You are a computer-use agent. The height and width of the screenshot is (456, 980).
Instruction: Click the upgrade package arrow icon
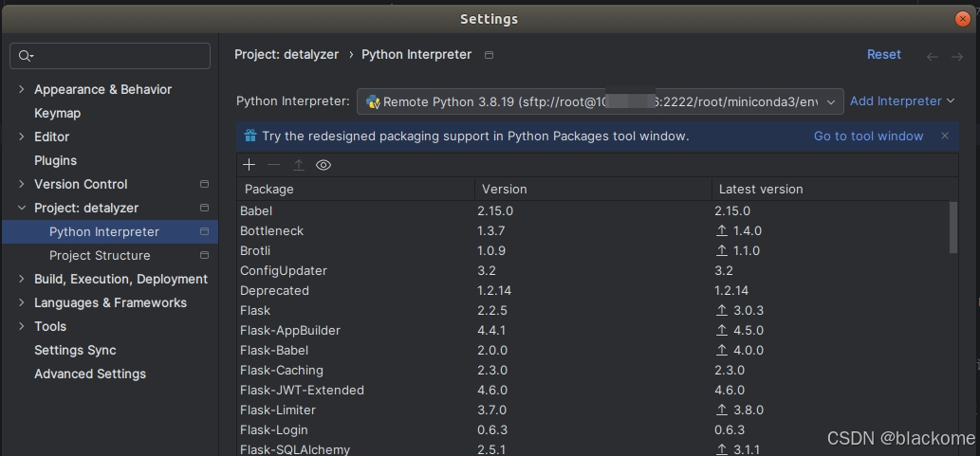[299, 165]
